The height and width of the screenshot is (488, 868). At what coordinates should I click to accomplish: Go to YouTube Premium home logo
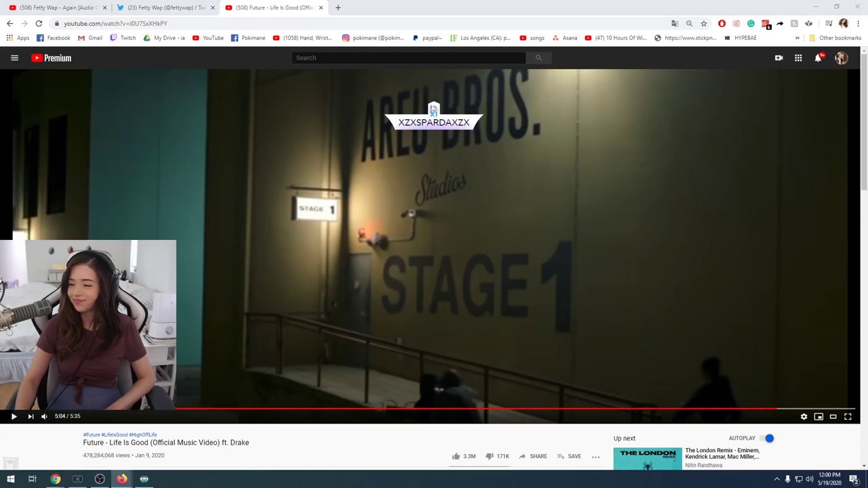pos(52,58)
